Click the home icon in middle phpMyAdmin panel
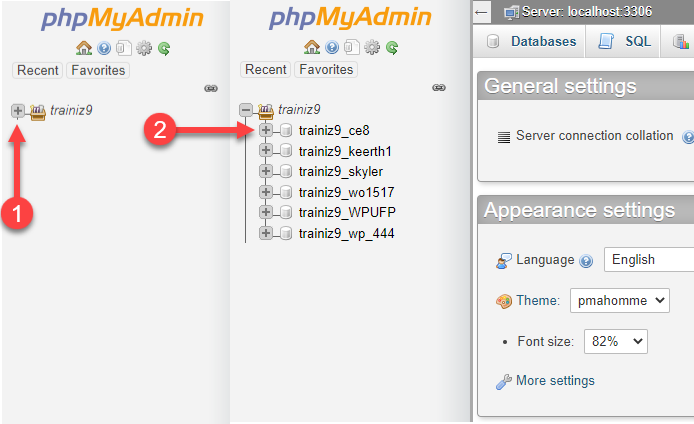This screenshot has width=694, height=424. [312, 47]
